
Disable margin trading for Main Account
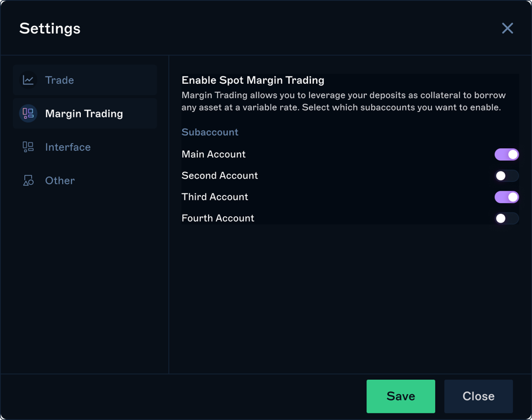(507, 154)
